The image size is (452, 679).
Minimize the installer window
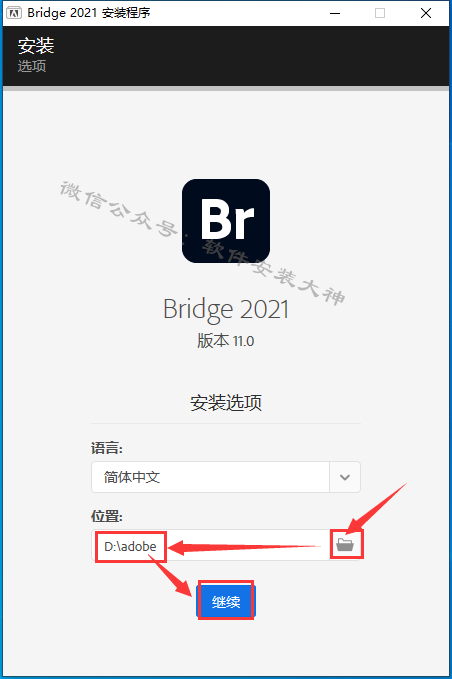pyautogui.click(x=335, y=13)
